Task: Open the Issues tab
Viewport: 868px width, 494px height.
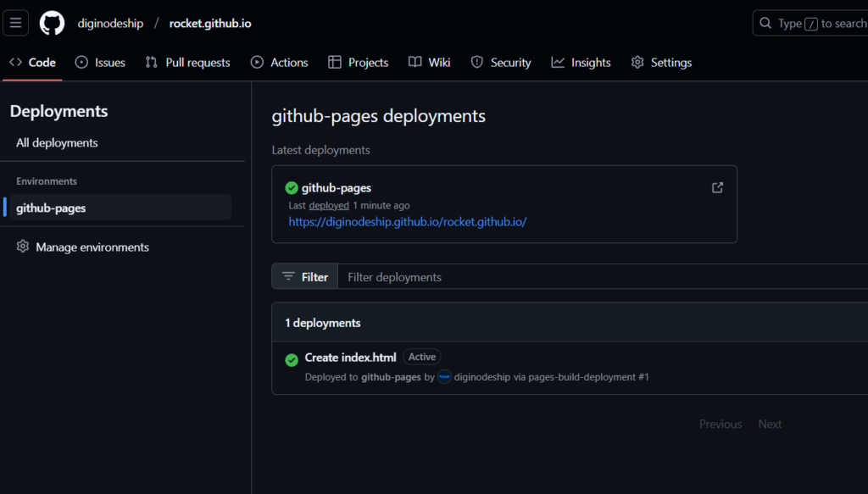Action: tap(100, 63)
